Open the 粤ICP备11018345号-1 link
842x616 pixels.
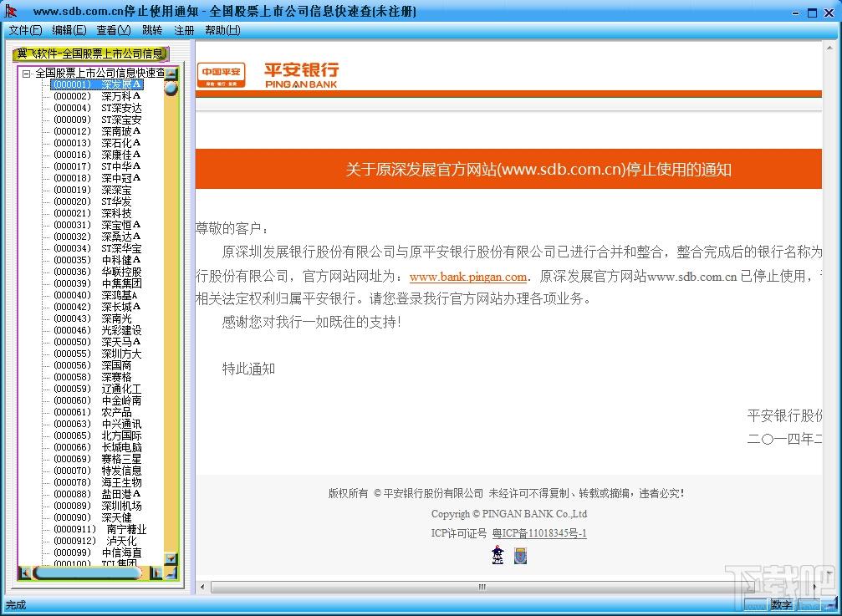[x=539, y=533]
